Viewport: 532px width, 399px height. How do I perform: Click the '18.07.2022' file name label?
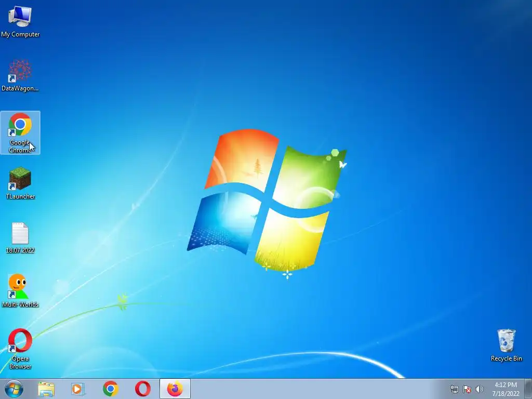click(x=20, y=250)
